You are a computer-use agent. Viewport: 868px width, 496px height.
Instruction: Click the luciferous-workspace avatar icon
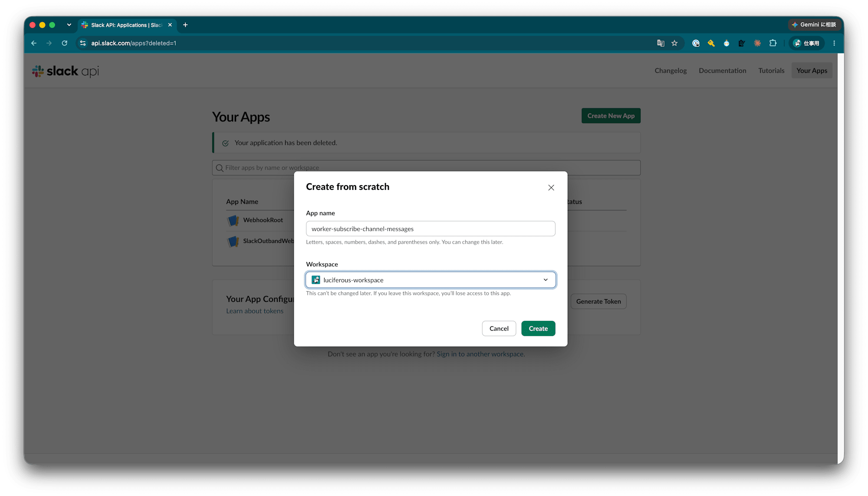point(316,280)
